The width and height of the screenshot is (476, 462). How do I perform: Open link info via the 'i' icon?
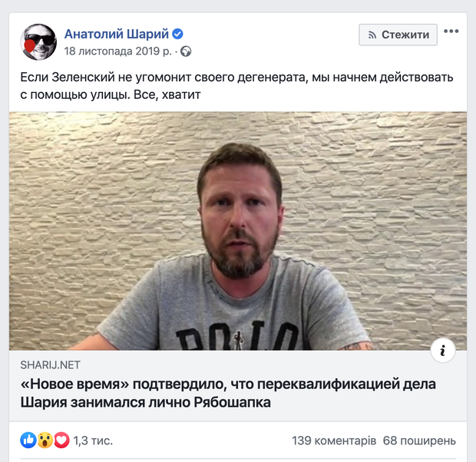[443, 350]
